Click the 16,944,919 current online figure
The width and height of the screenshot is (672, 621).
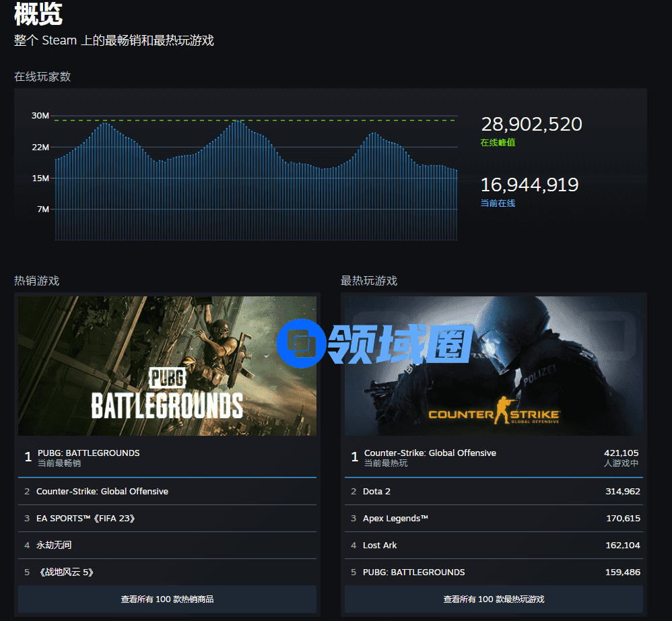[529, 185]
